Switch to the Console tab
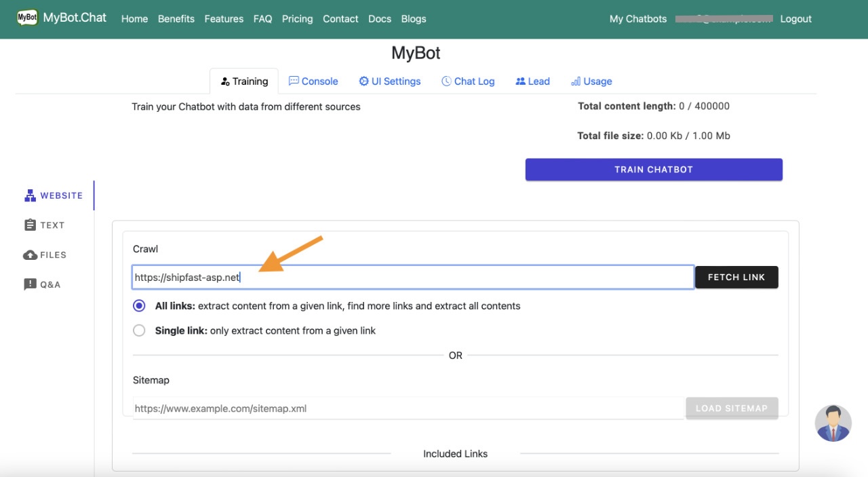This screenshot has width=868, height=477. click(313, 81)
